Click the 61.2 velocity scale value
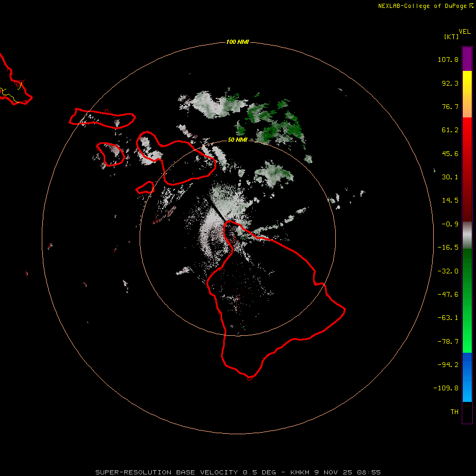This screenshot has height=476, width=476. click(x=450, y=130)
